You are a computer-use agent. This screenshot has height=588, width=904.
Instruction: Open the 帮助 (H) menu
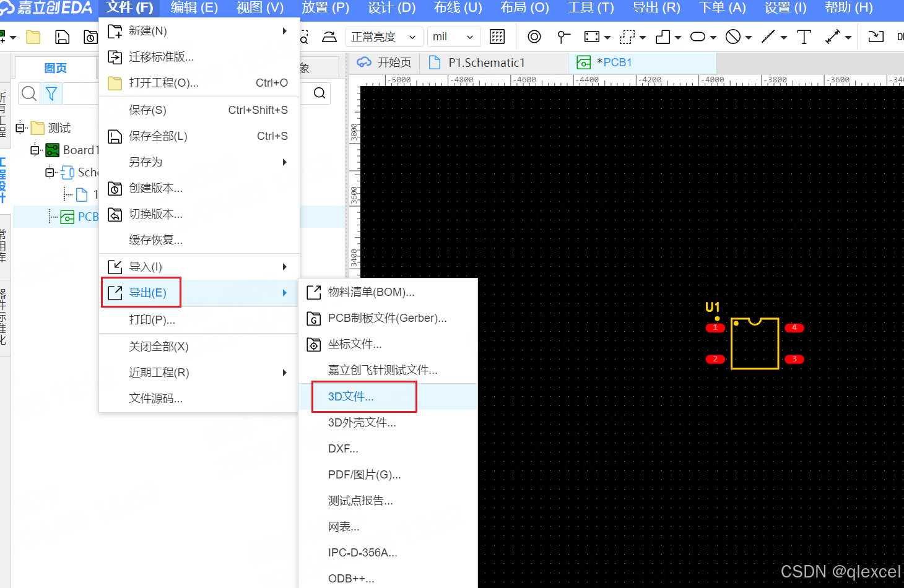pyautogui.click(x=849, y=8)
